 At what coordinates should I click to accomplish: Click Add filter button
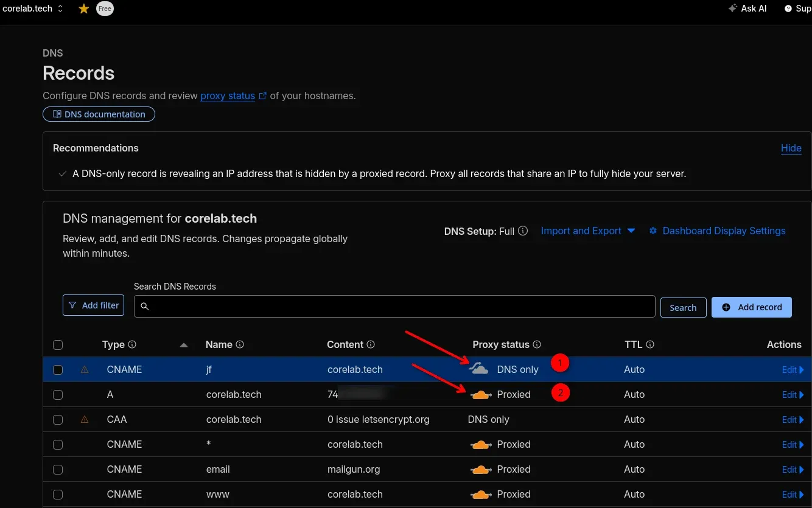pos(94,305)
